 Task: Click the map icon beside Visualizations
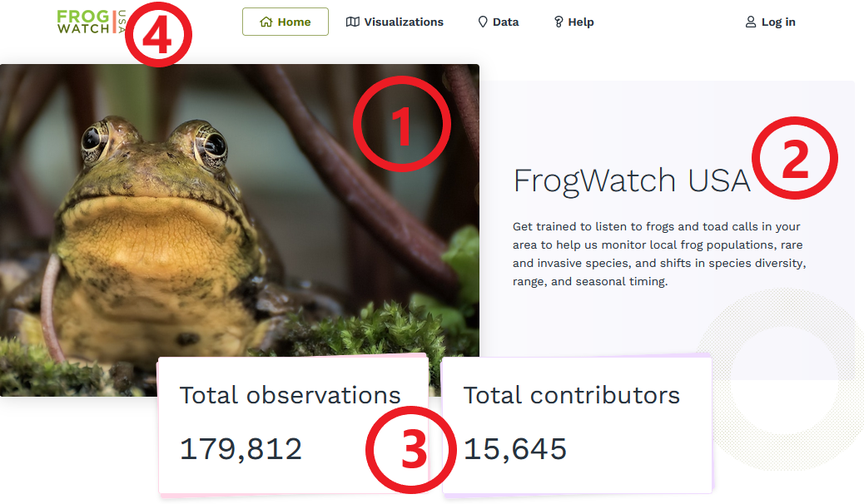point(353,22)
